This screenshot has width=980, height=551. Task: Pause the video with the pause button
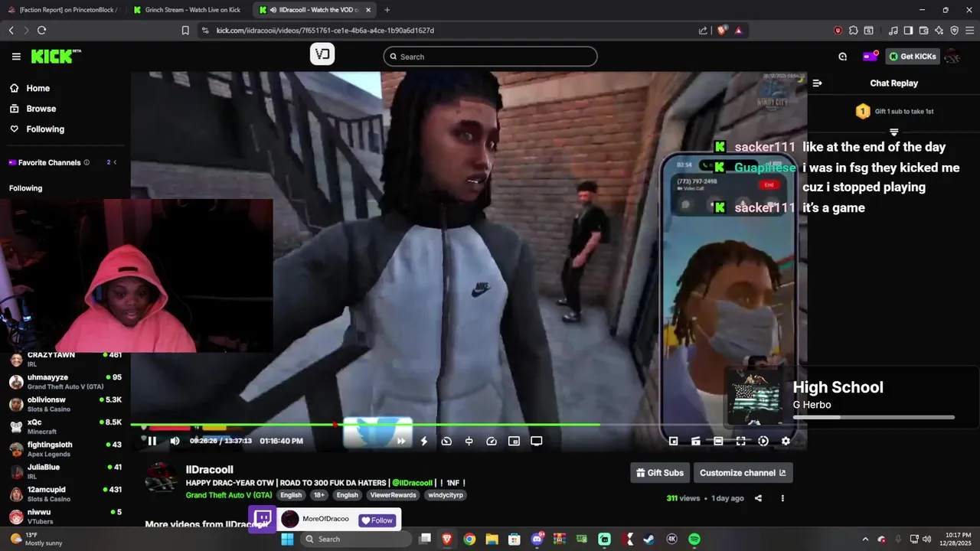(152, 441)
